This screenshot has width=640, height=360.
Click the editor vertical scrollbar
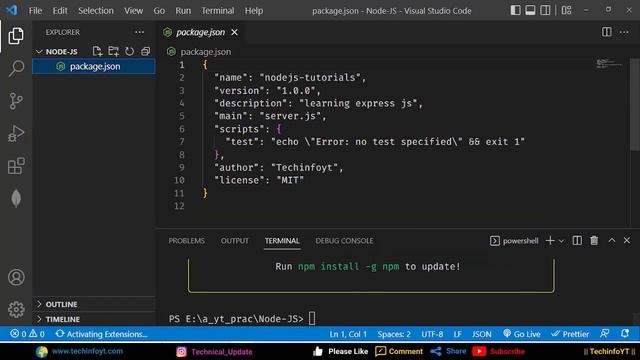coord(635,104)
